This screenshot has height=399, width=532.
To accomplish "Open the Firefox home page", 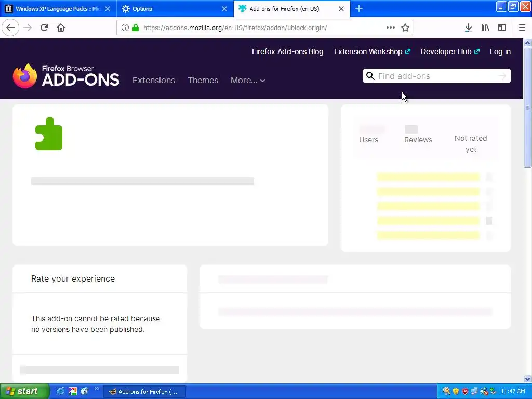I will click(61, 28).
